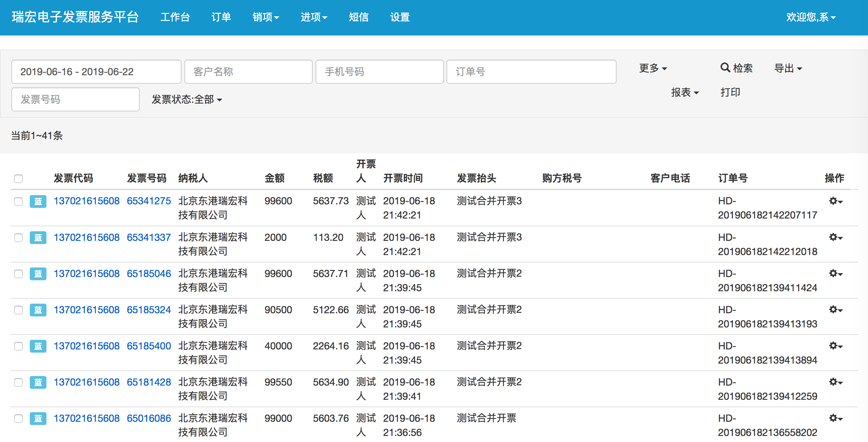Go to 工作台 in the navbar
Image resolution: width=868 pixels, height=442 pixels.
click(175, 17)
